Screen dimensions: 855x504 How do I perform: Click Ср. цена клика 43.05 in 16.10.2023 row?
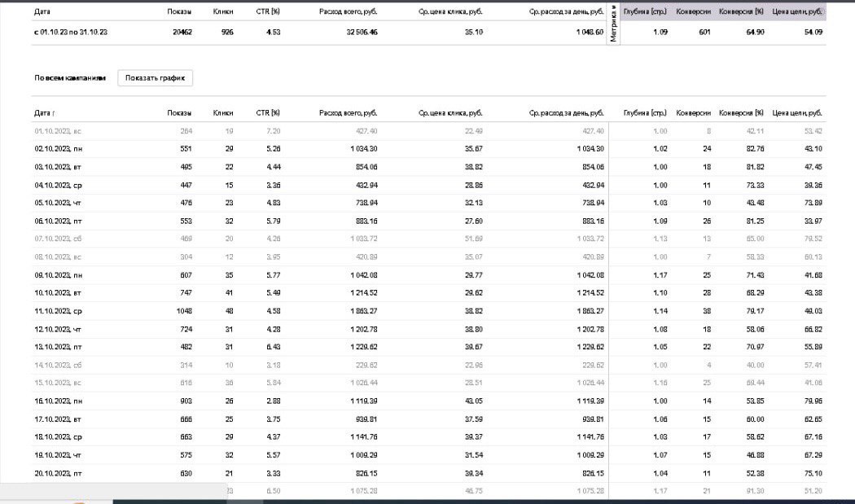coord(474,401)
